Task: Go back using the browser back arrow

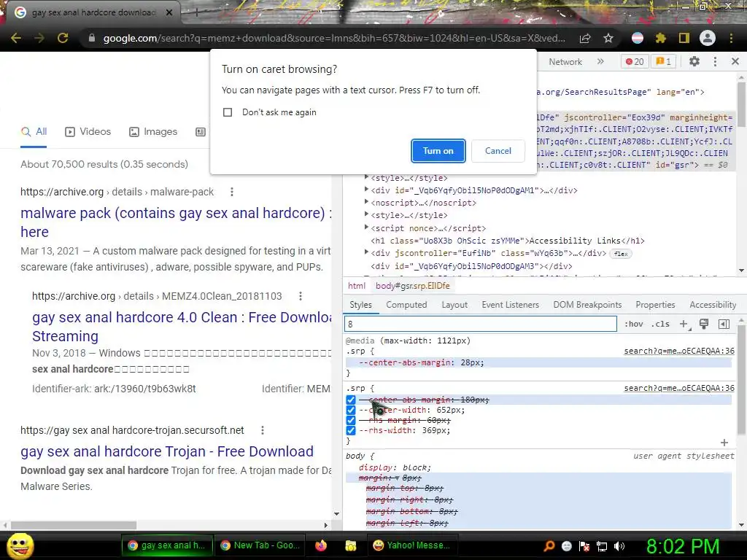Action: (16, 38)
